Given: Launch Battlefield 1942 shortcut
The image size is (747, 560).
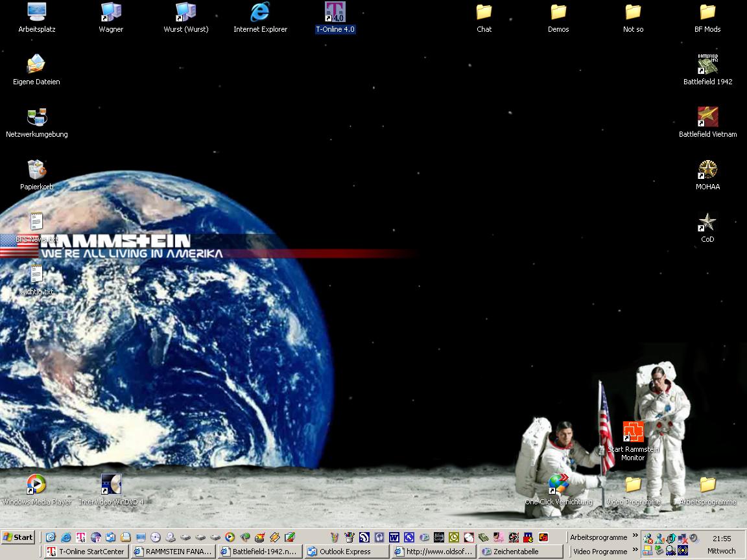Looking at the screenshot, I should (x=707, y=69).
